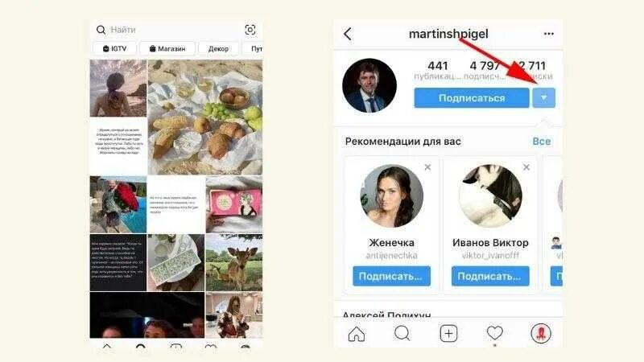
Task: Follow Женечка with her Подписать button
Action: [391, 276]
